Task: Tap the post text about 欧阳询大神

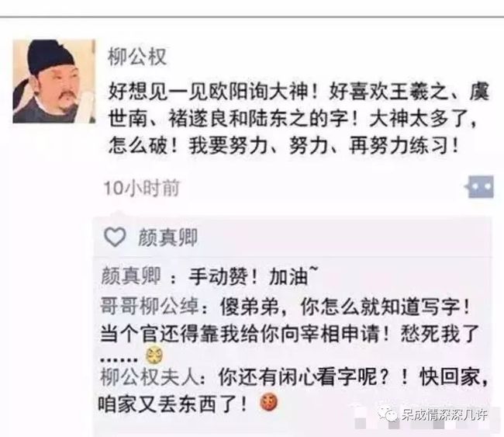Action: click(299, 119)
